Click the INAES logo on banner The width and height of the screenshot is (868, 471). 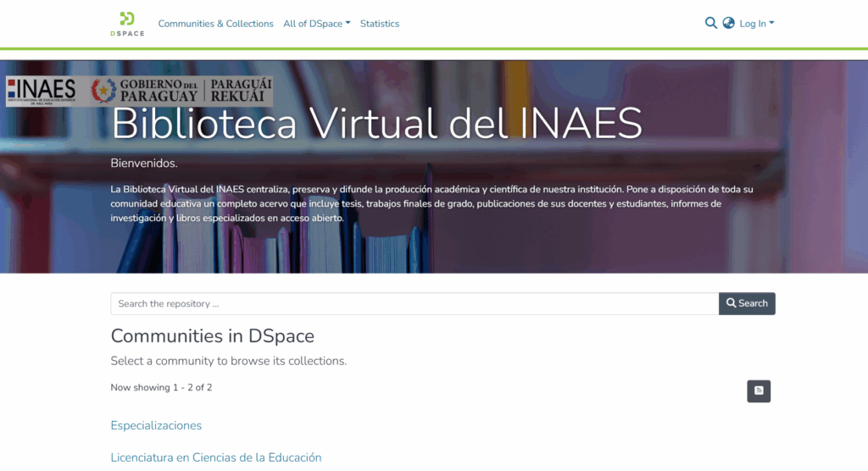[42, 90]
